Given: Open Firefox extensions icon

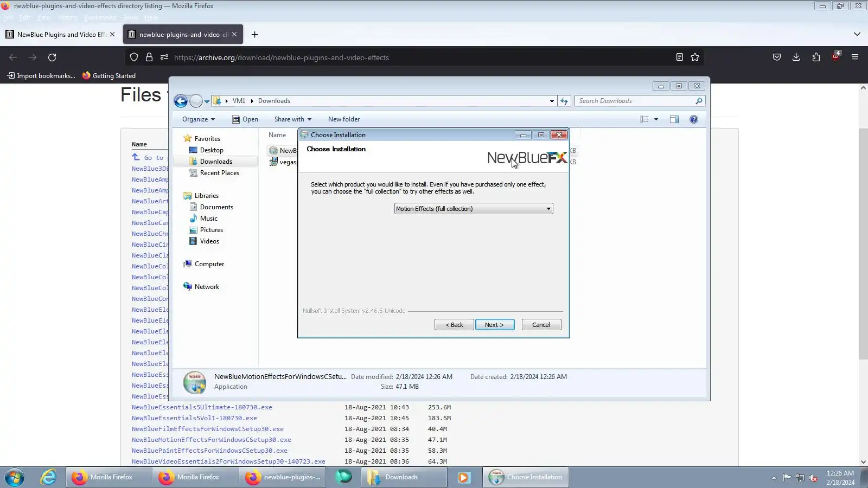Looking at the screenshot, I should [x=816, y=57].
